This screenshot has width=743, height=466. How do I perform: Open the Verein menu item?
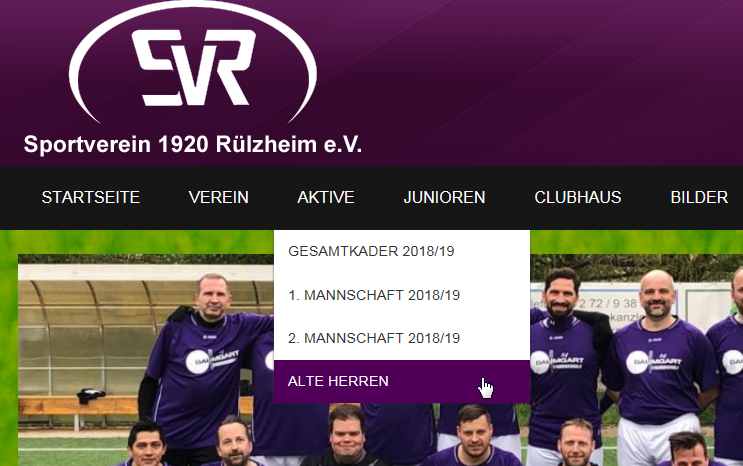(x=218, y=197)
